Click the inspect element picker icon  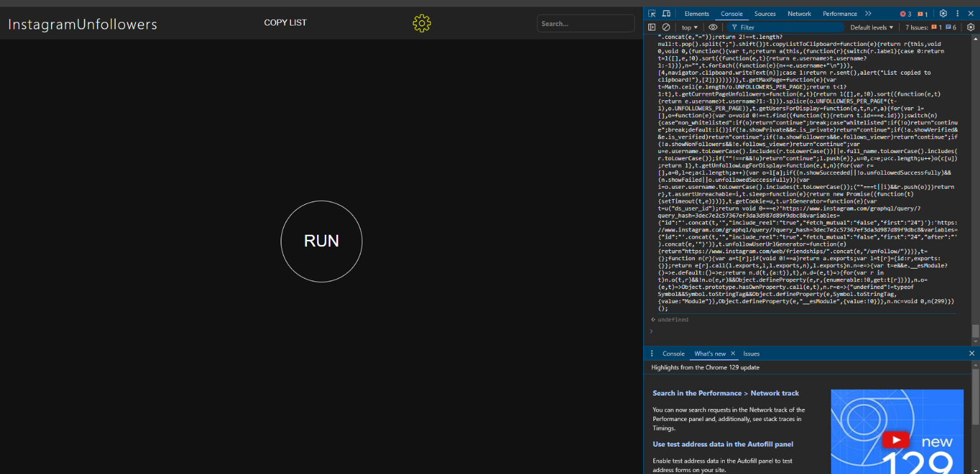point(652,13)
